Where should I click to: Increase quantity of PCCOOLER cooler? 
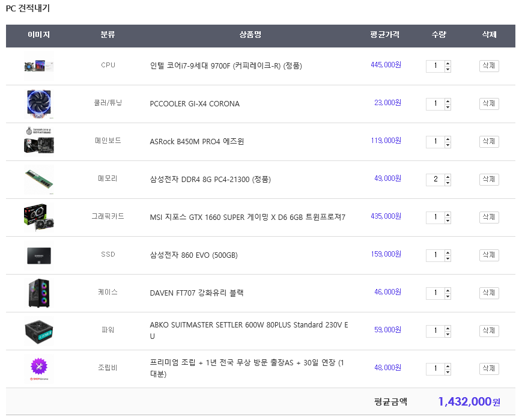(448, 100)
